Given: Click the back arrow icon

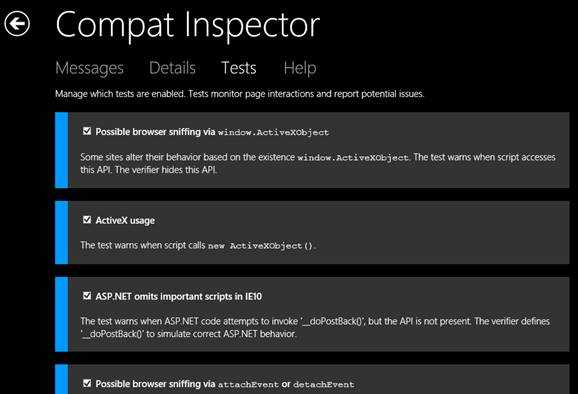Looking at the screenshot, I should click(x=17, y=24).
